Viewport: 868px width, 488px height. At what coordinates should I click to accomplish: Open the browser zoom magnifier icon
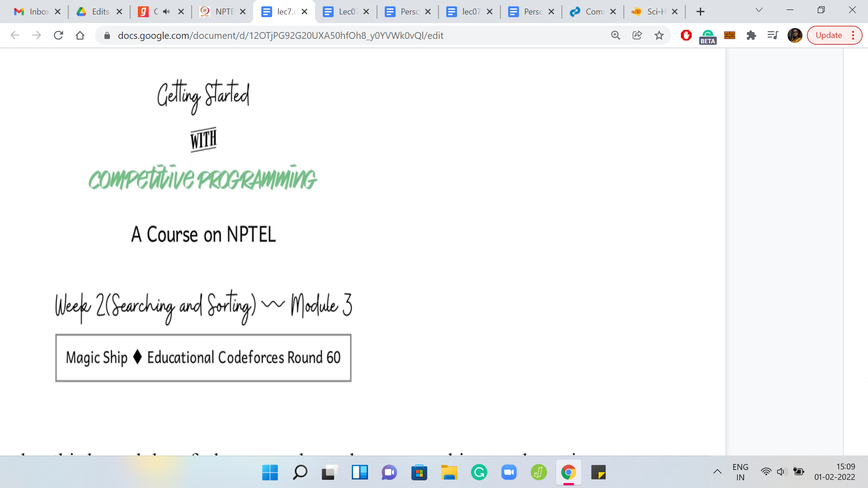[x=616, y=35]
